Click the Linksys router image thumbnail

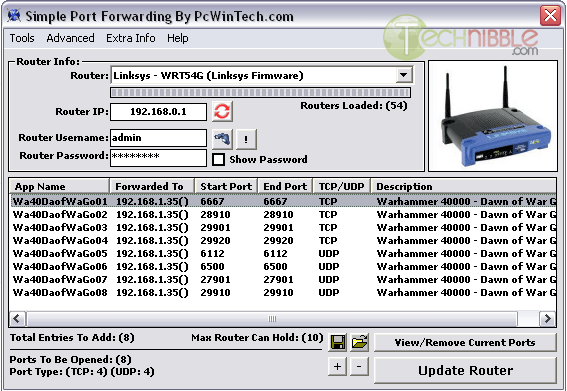click(x=493, y=116)
